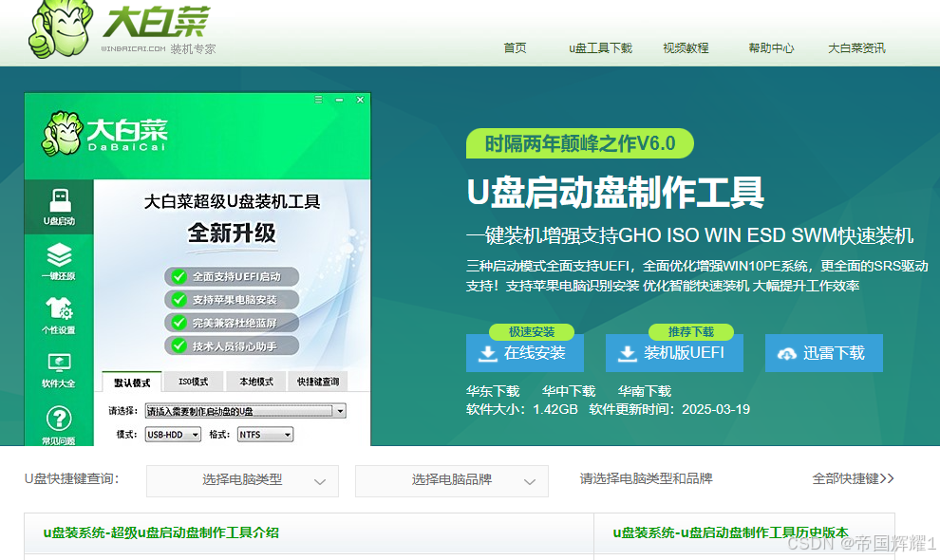Screen dimensions: 940x560
Task: Open the 选择电脑类型 dropdown
Action: coord(242,481)
